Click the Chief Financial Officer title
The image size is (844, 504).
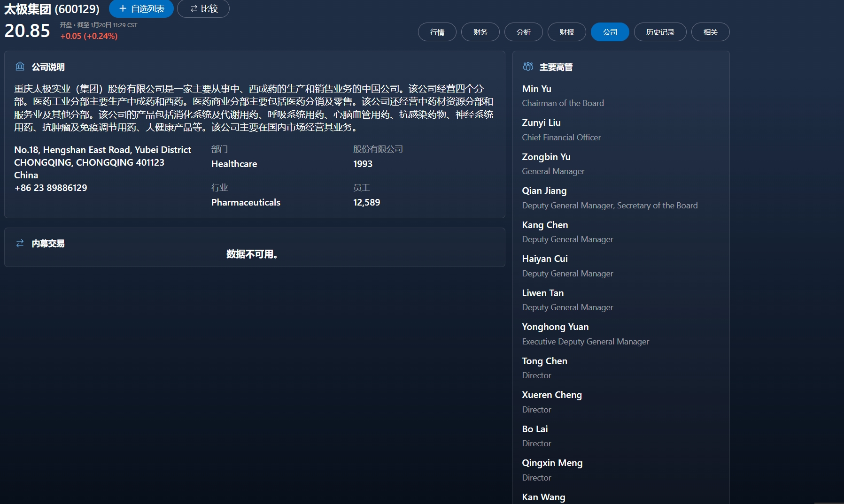coord(561,137)
